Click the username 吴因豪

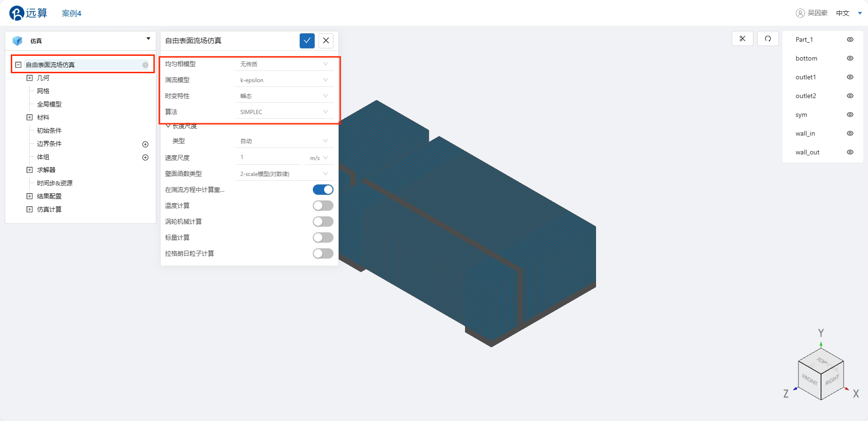[x=818, y=13]
